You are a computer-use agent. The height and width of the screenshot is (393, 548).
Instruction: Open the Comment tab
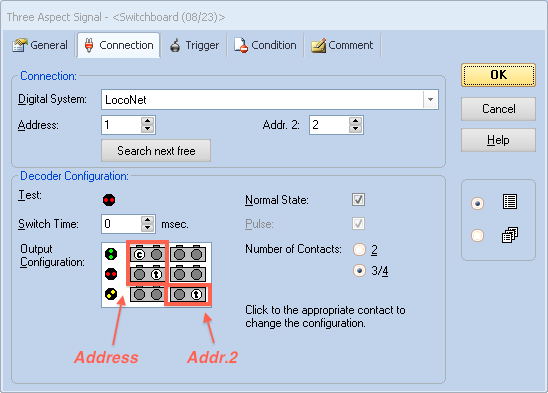click(342, 45)
